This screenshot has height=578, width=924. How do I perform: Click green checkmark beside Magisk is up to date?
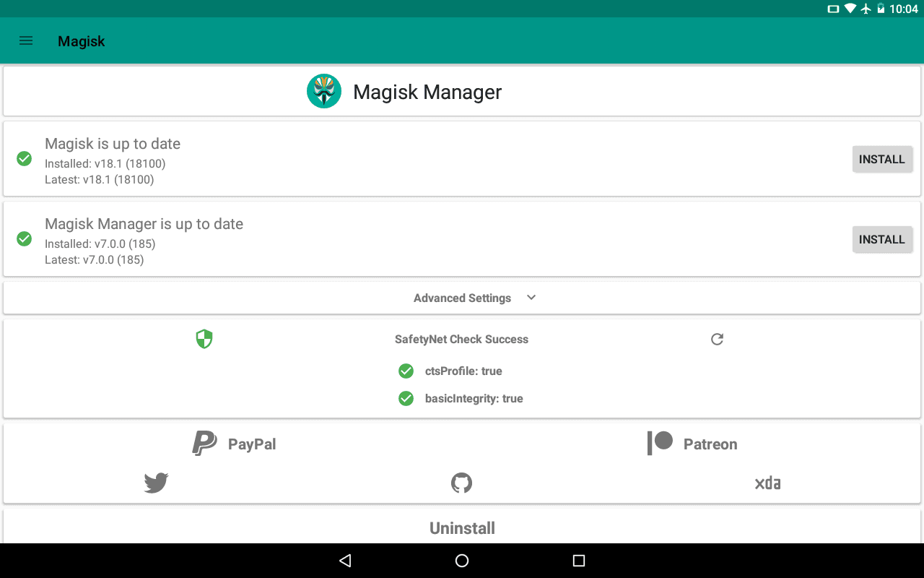24,158
